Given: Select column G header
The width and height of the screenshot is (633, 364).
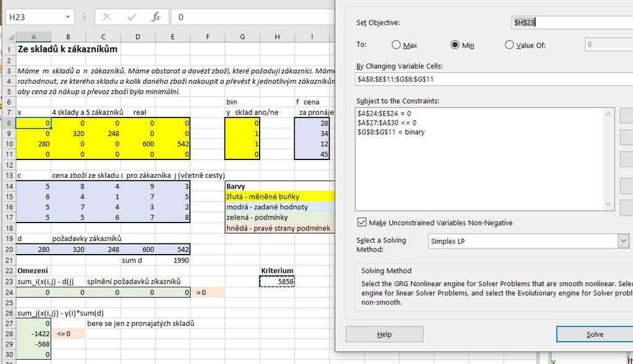Looking at the screenshot, I should pyautogui.click(x=242, y=36).
